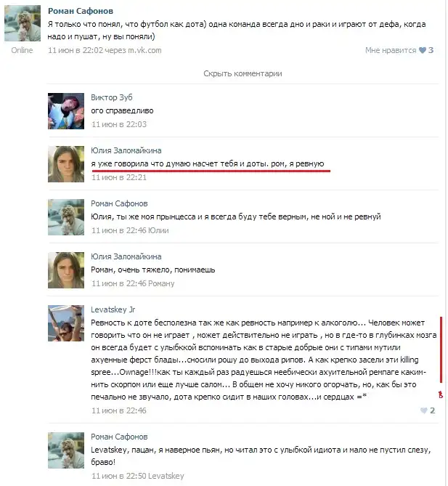Open Роман Сафонов's post author profile avatar
The height and width of the screenshot is (486, 448).
23,23
